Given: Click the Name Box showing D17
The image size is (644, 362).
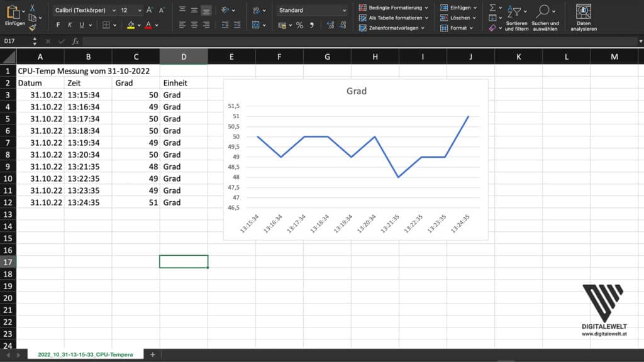Looking at the screenshot, I should point(16,41).
